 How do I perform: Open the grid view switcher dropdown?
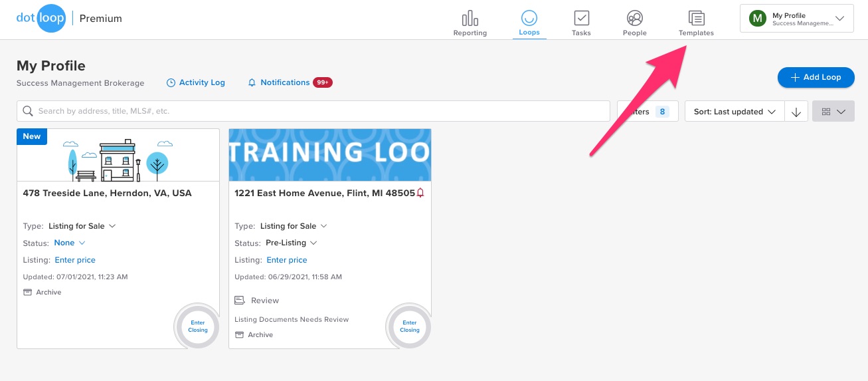pos(833,112)
